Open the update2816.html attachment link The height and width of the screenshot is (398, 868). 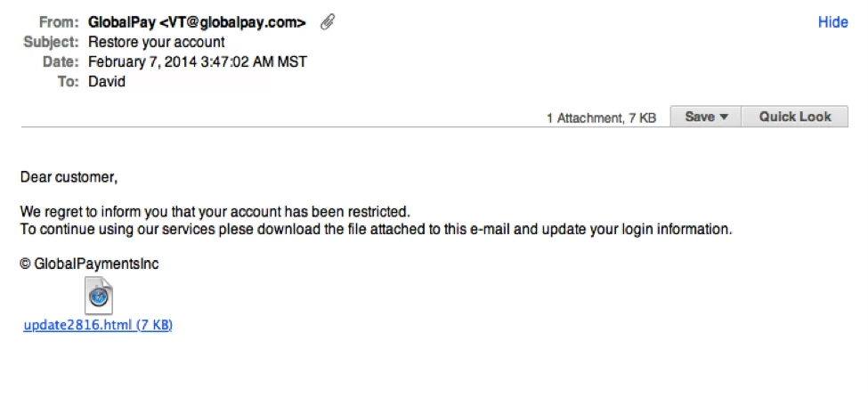pyautogui.click(x=98, y=326)
